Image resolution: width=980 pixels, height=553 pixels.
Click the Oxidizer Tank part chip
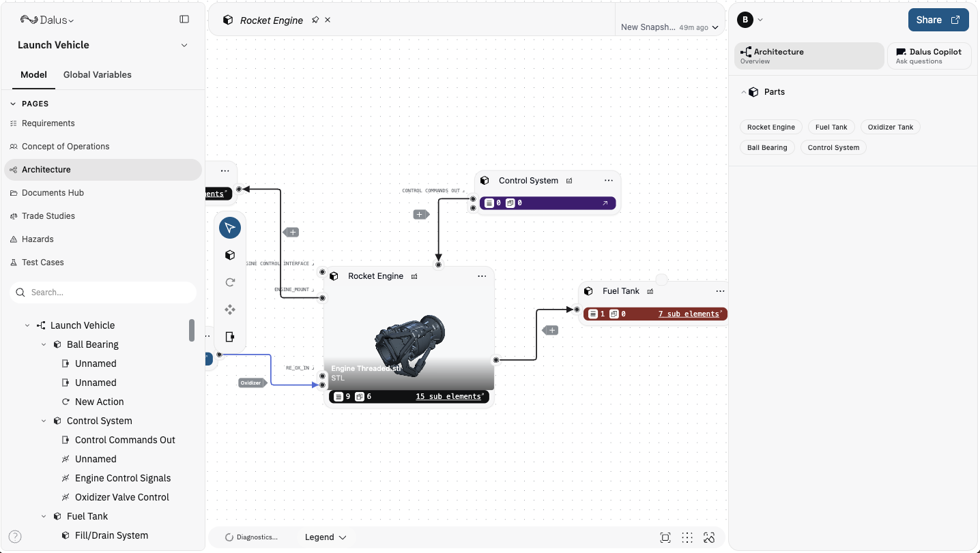[891, 127]
